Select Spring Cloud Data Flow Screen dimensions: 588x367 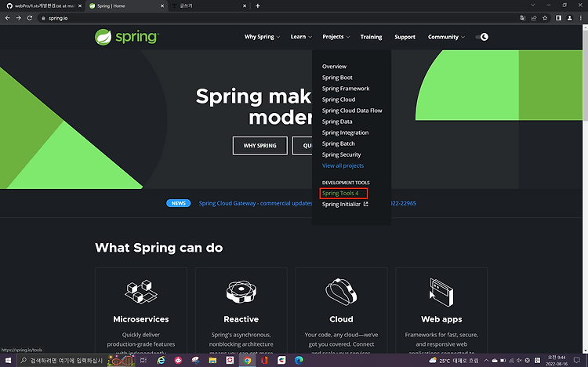(352, 111)
